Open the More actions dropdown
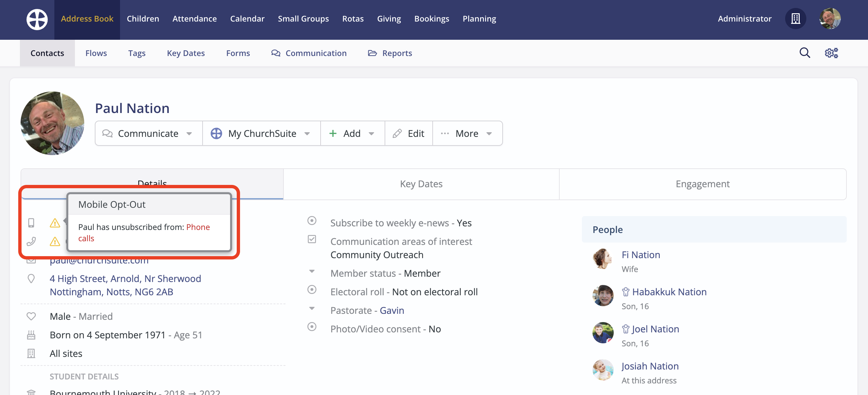This screenshot has height=395, width=868. (x=467, y=133)
